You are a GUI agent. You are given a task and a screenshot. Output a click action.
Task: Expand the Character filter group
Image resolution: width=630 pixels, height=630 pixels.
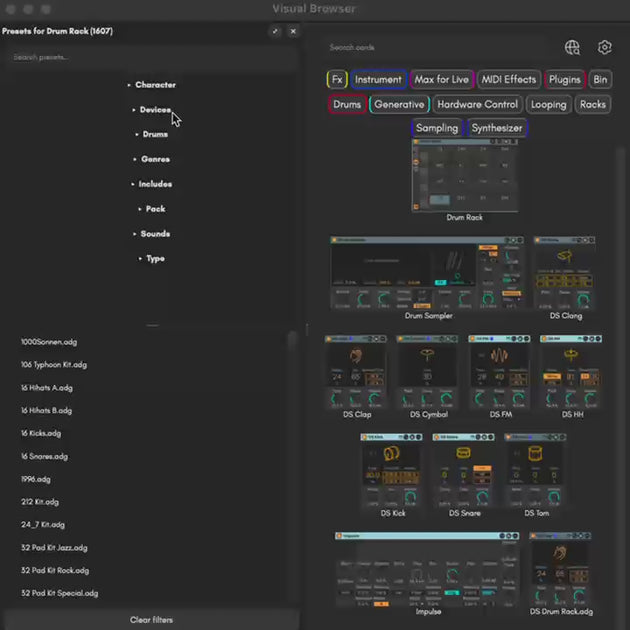point(151,85)
